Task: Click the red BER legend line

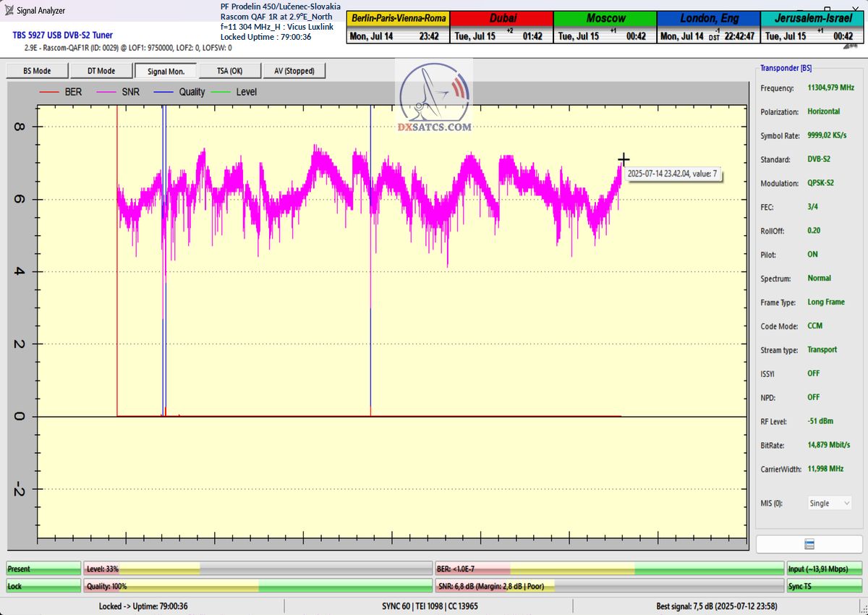Action: point(49,92)
